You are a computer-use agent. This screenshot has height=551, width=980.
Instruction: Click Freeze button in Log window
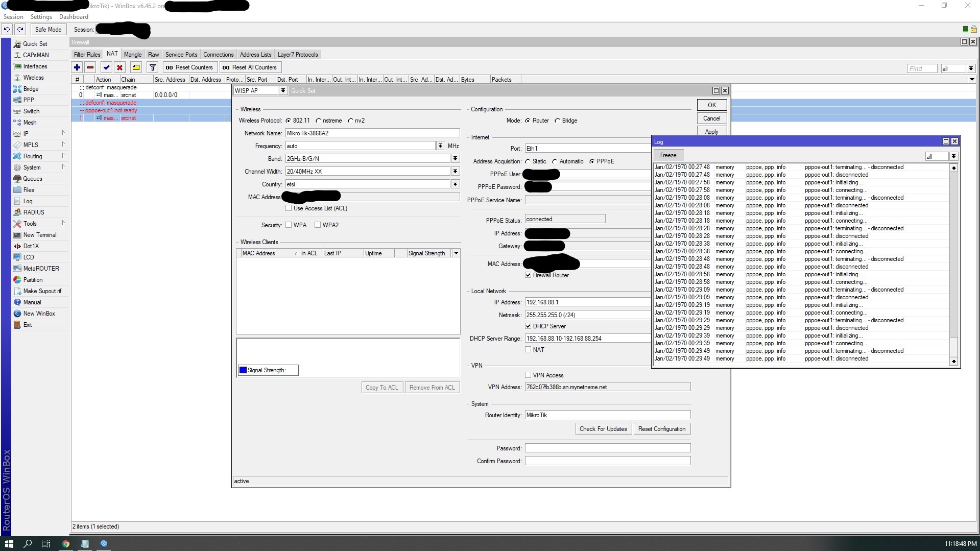tap(668, 155)
